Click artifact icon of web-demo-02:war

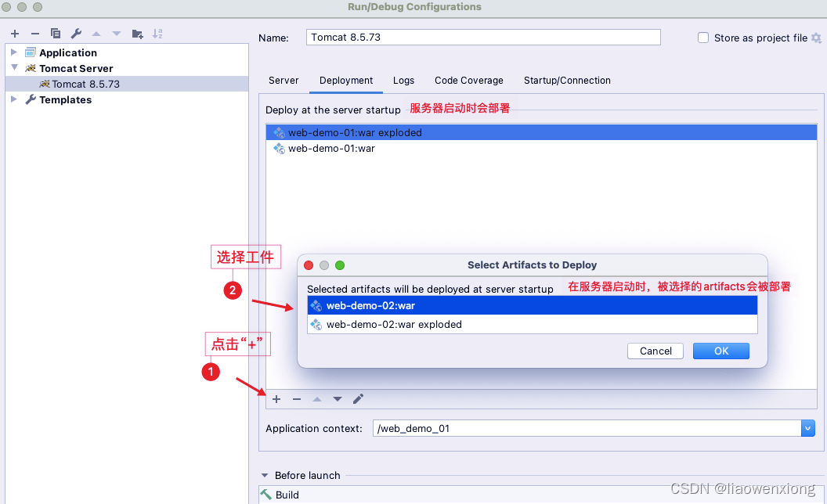click(316, 306)
